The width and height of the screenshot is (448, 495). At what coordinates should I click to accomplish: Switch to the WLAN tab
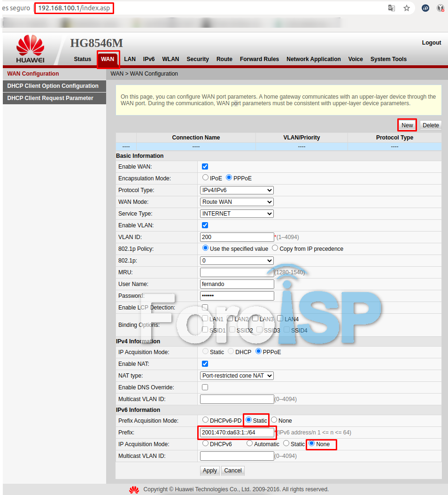click(170, 59)
